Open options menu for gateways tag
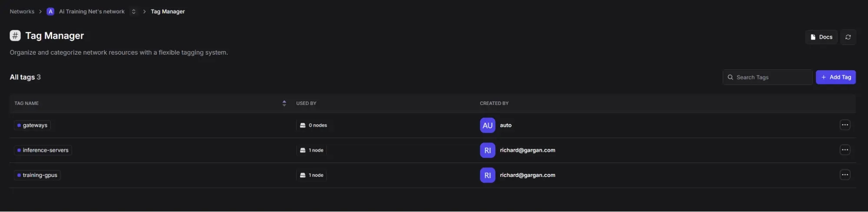Viewport: 868px width, 212px height. coord(845,125)
